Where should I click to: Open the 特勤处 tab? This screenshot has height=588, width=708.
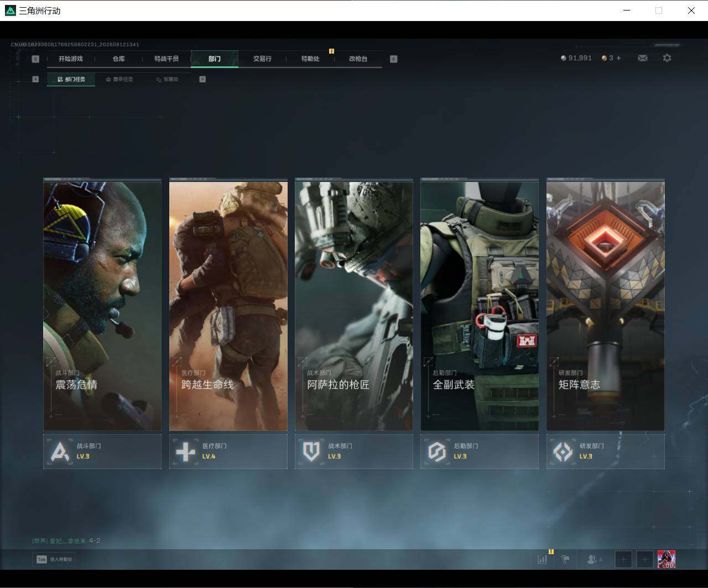pyautogui.click(x=310, y=59)
